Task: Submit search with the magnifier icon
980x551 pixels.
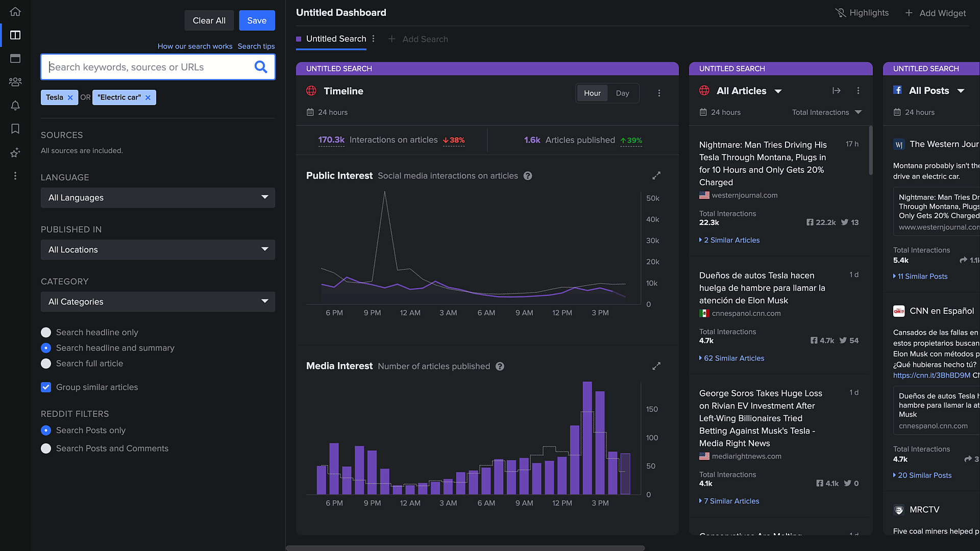Action: tap(261, 67)
